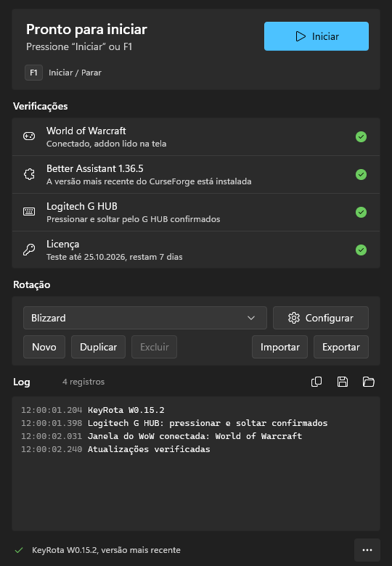392x566 pixels.
Task: Export the rotation with Exportar
Action: (341, 347)
